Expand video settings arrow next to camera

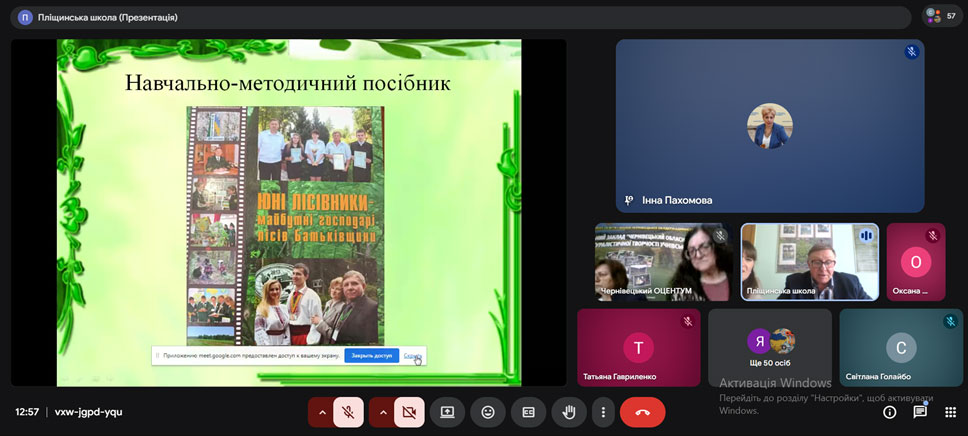[382, 412]
